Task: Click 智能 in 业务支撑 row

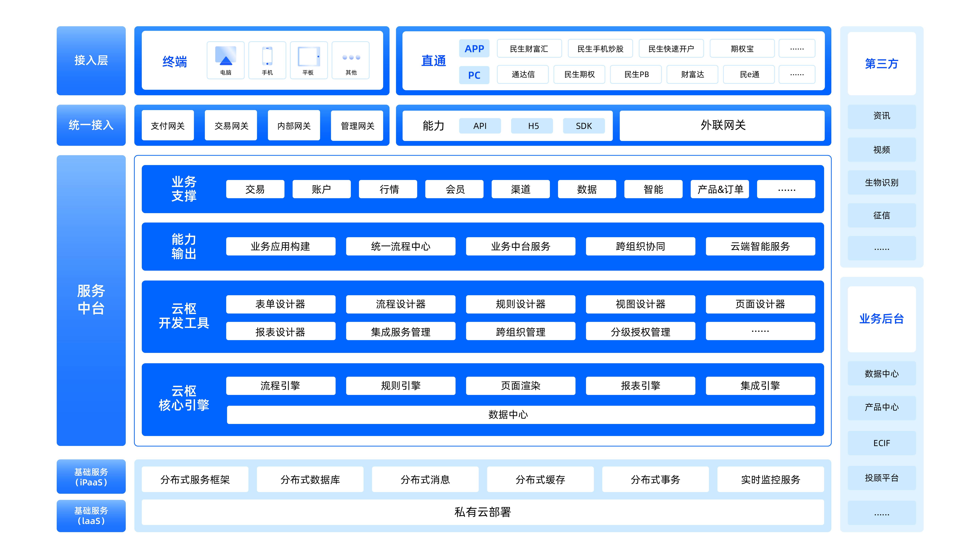Action: click(x=654, y=189)
